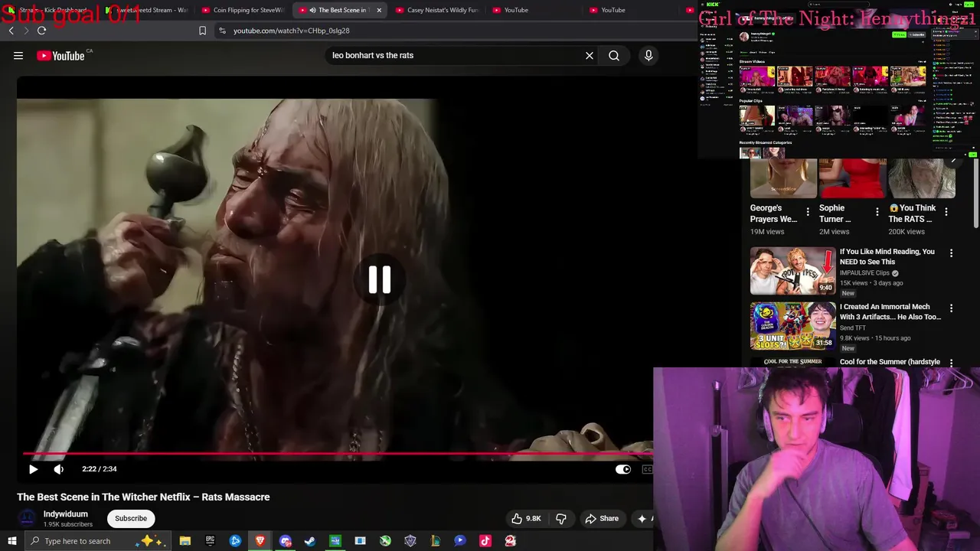This screenshot has height=551, width=980.
Task: Open Indywiduum channel name link
Action: [x=66, y=514]
